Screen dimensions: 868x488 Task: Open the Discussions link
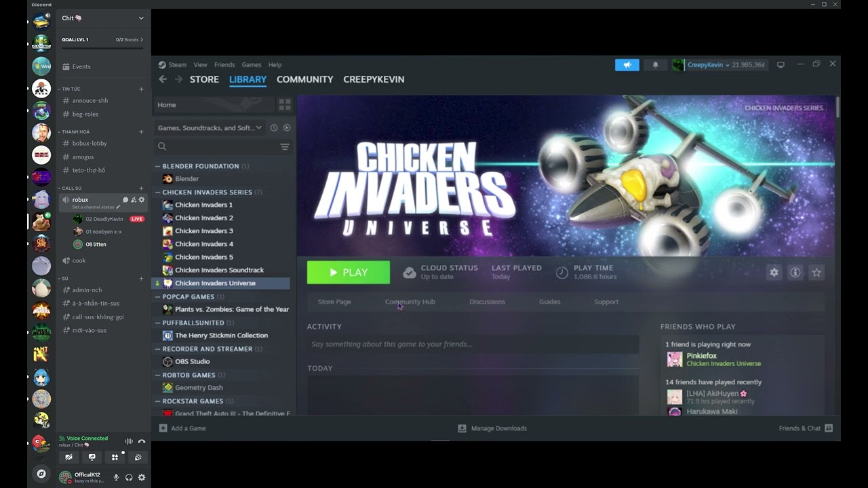coord(487,302)
